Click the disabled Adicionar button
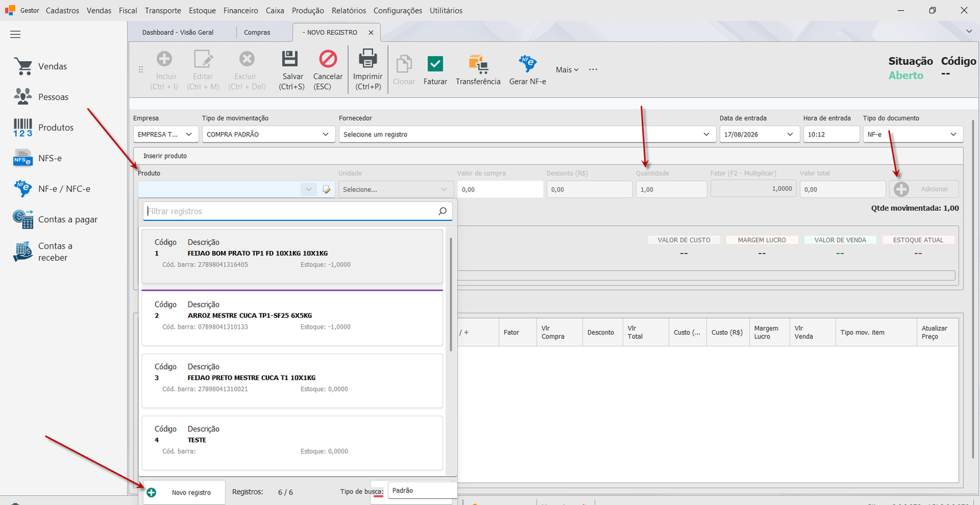Screen dimensions: 980x505 click(x=924, y=189)
